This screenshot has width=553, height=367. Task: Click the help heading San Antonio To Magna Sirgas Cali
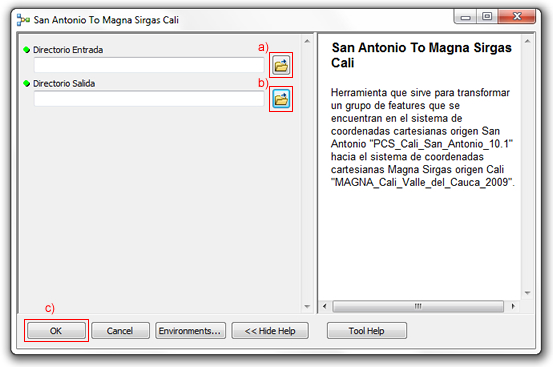[x=421, y=55]
